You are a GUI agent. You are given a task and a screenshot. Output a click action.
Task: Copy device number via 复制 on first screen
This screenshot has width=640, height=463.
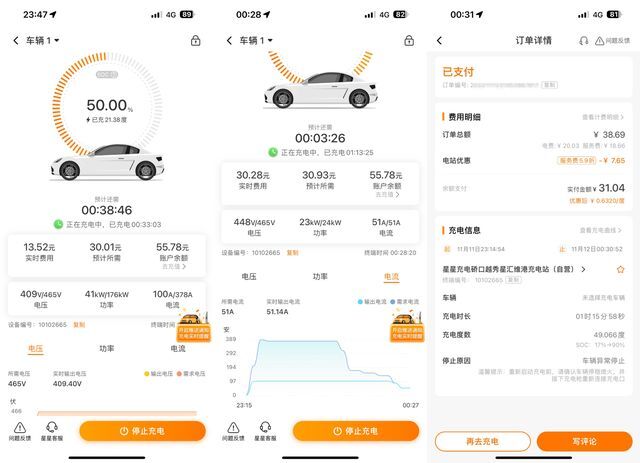click(79, 325)
